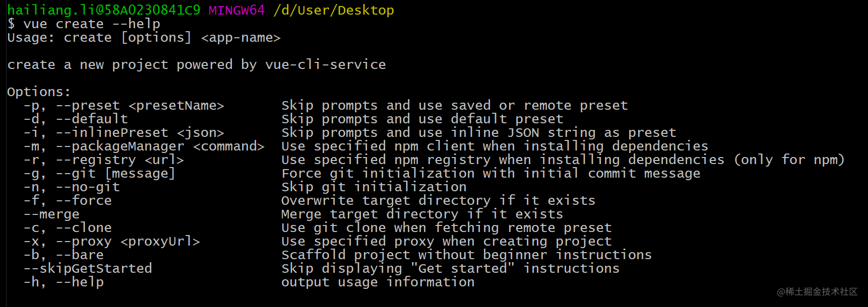Click the '--git [message]' option
Viewport: 868px width, 307px height.
click(x=115, y=174)
